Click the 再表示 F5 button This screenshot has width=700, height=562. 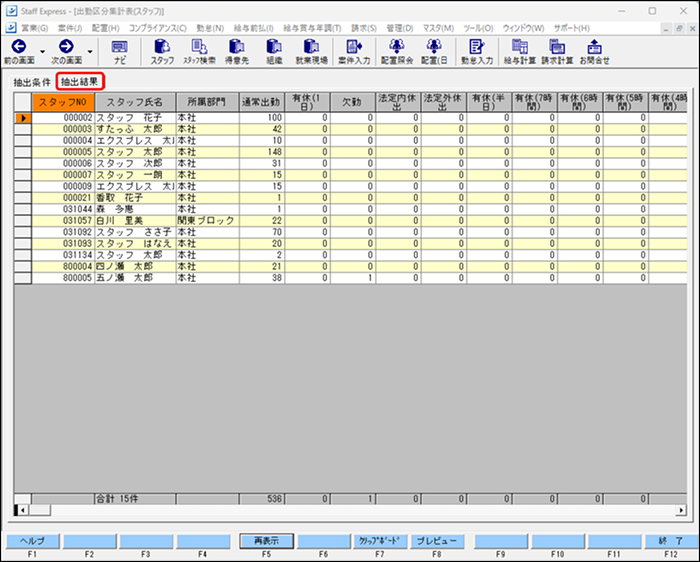coord(267,541)
